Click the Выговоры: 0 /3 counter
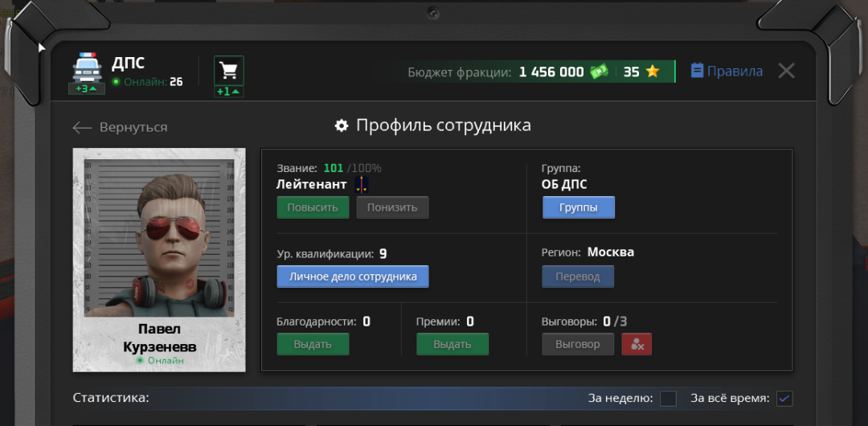The height and width of the screenshot is (426, 868). pos(584,322)
